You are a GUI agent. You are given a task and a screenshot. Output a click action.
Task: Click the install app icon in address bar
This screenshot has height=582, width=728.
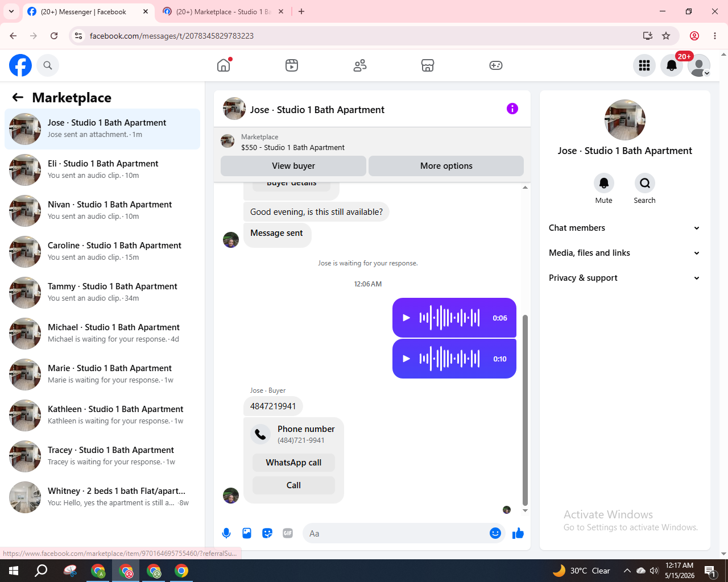[x=648, y=36]
